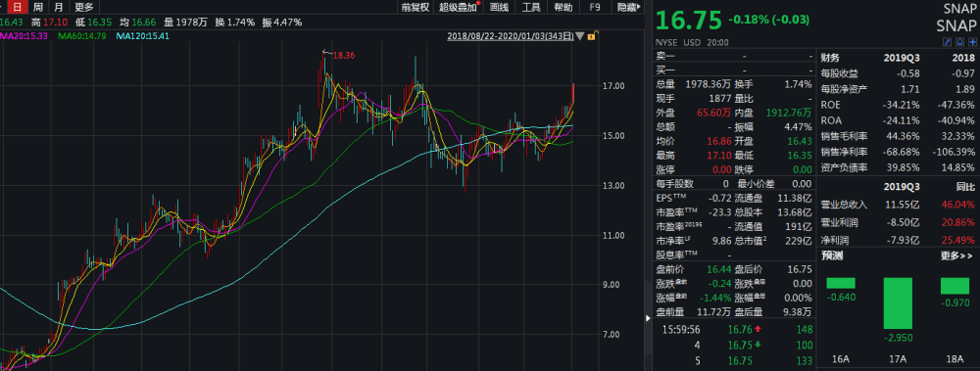Add SNAP to watchlist with plus icon

pyautogui.click(x=972, y=42)
